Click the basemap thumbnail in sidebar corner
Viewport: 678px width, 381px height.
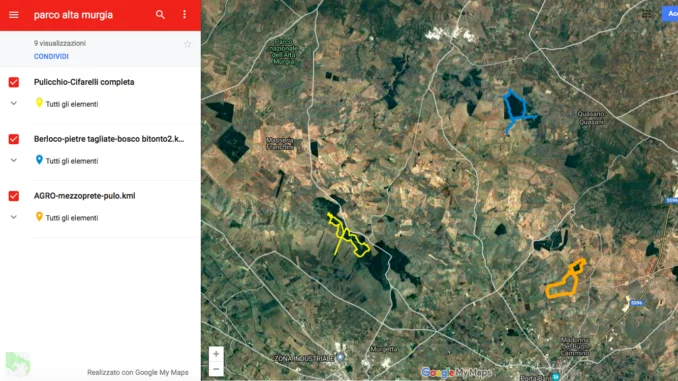(18, 364)
